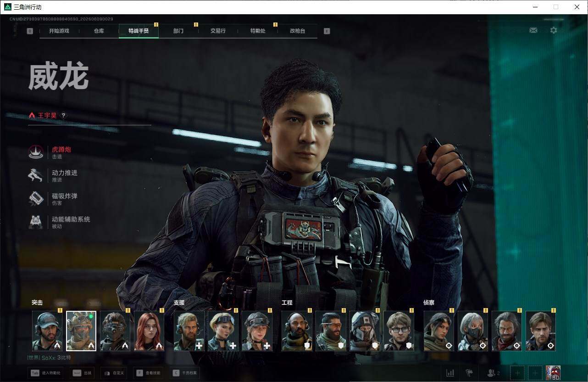Screen dimensions: 588x382
Task: Click the world chat message from SoXx
Action: (x=50, y=358)
